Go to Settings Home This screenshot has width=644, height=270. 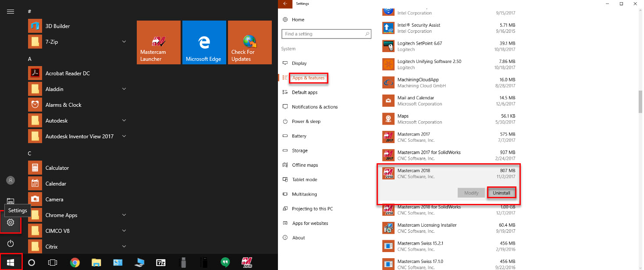(293, 20)
